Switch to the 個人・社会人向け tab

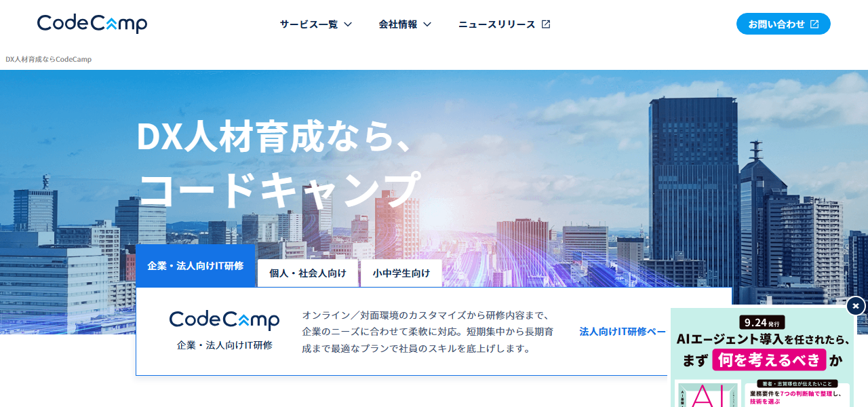pyautogui.click(x=308, y=273)
